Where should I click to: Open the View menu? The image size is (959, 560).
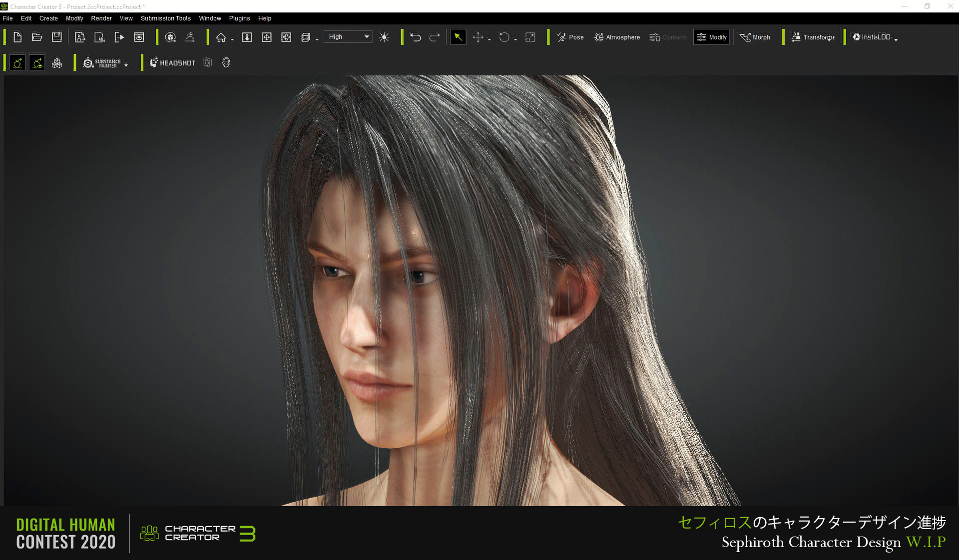[x=126, y=18]
